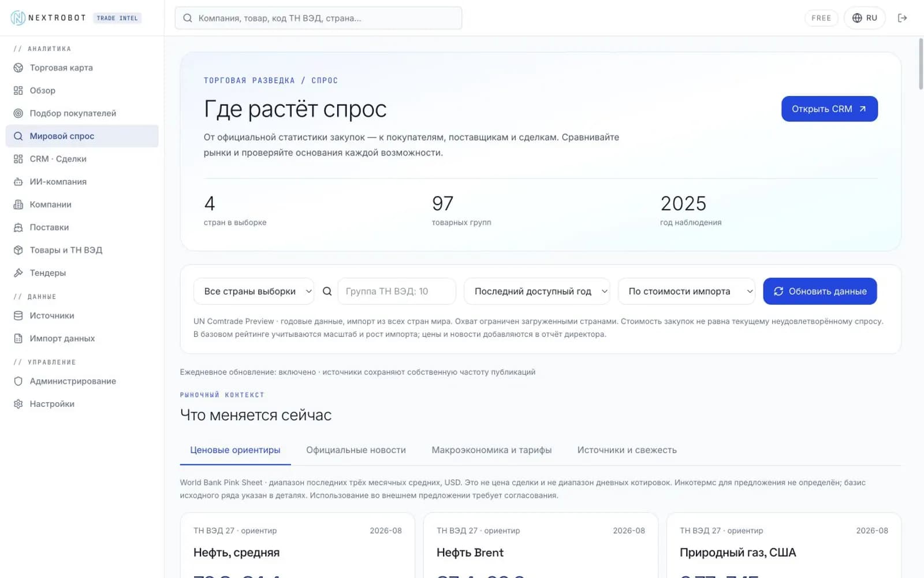Focus the Группа ТН ВЭД input field
The height and width of the screenshot is (578, 924).
[397, 291]
